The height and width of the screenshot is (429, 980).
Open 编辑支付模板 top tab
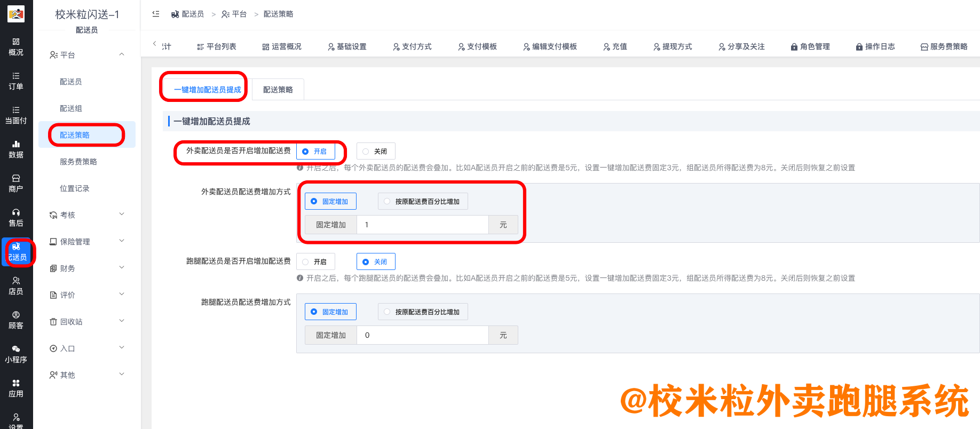coord(550,46)
